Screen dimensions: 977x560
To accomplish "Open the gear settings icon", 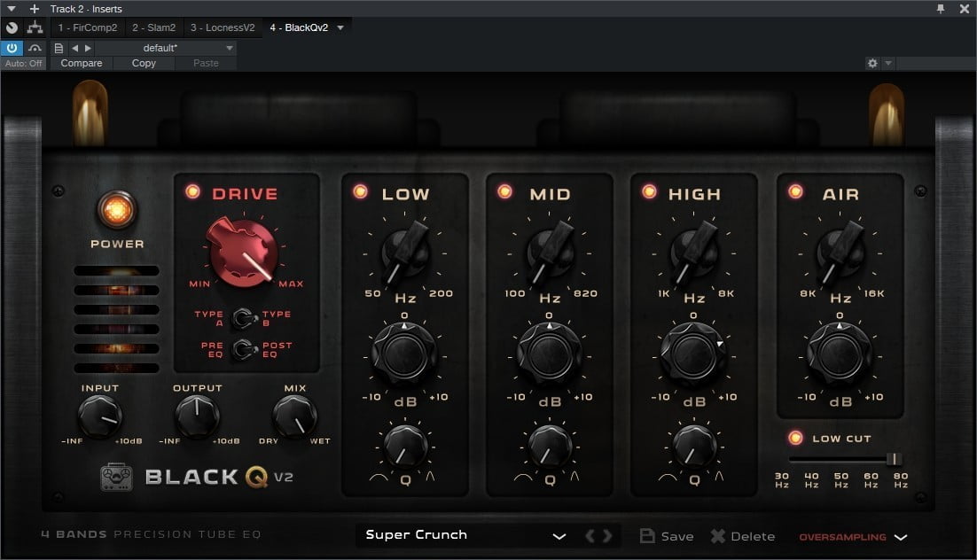I will click(x=872, y=64).
